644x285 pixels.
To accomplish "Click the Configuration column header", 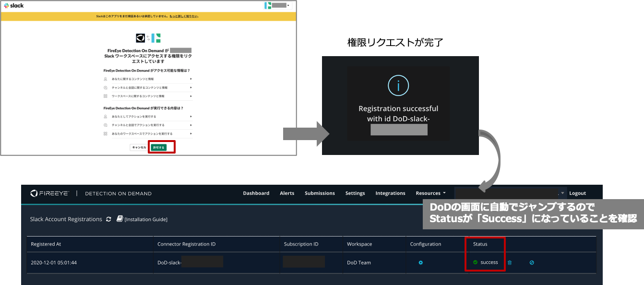I will (426, 244).
